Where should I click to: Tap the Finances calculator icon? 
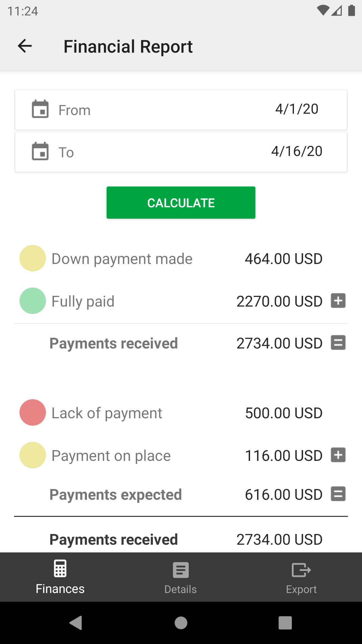pos(60,569)
